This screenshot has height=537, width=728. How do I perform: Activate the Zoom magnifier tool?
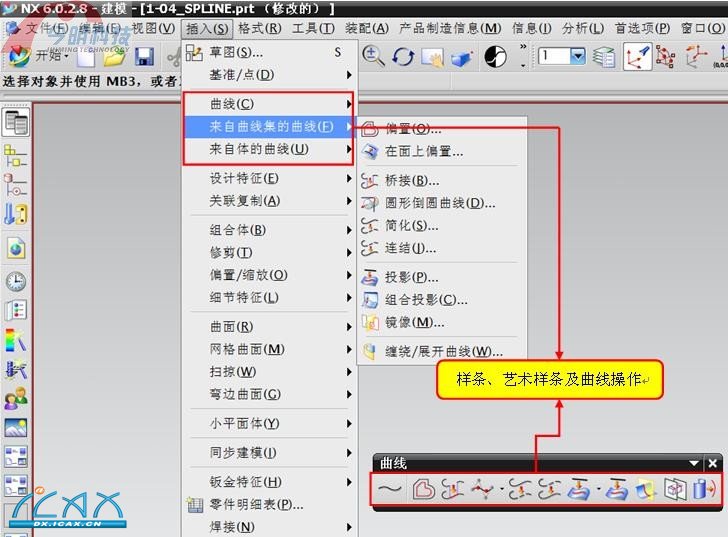373,57
